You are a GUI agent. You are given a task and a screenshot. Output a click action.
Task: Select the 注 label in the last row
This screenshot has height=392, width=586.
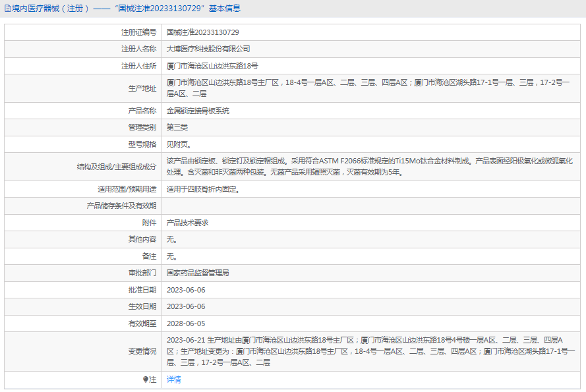tap(153, 380)
